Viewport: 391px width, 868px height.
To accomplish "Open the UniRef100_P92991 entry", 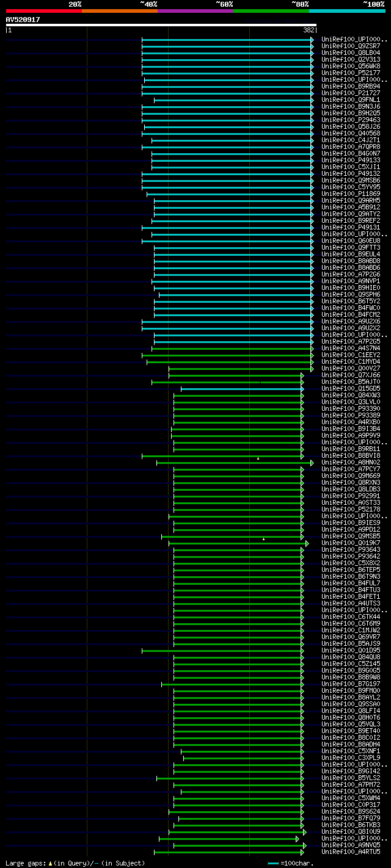I will pos(351,496).
